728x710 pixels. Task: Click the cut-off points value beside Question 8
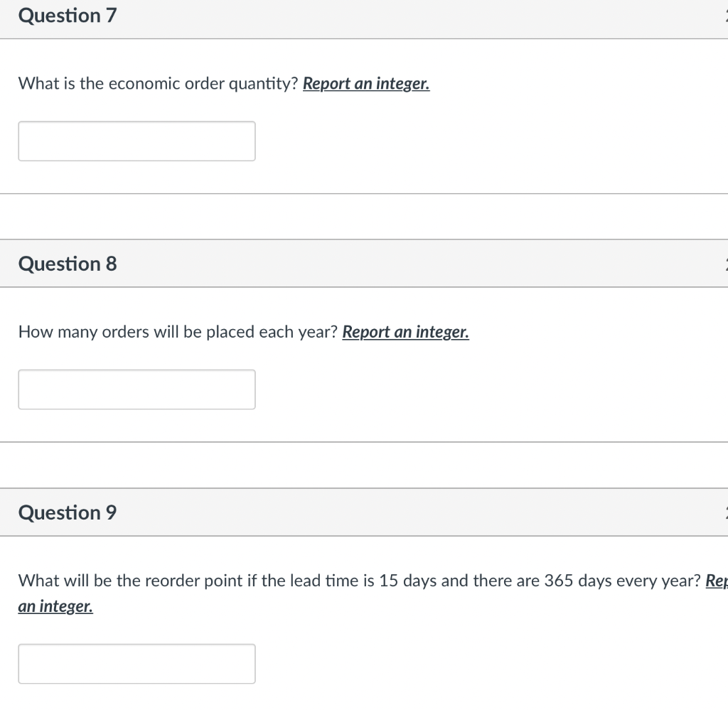point(725,264)
